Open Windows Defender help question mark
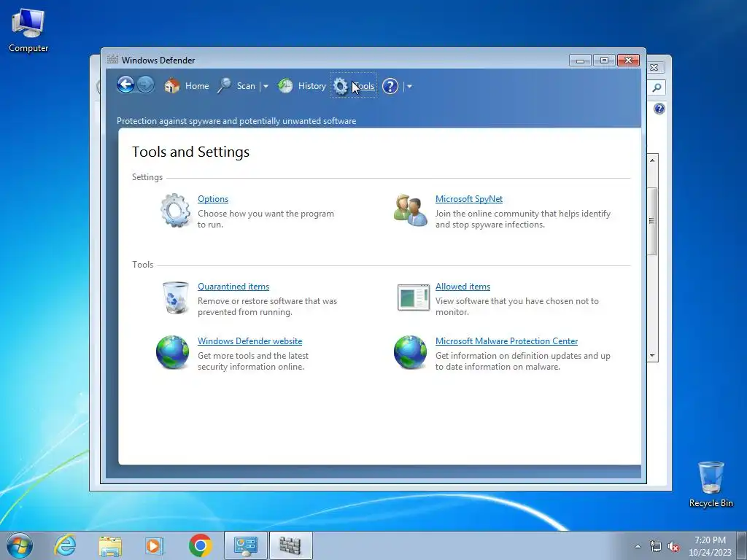The image size is (747, 560). pos(390,86)
